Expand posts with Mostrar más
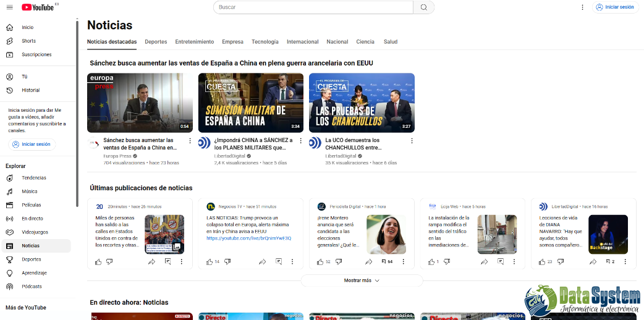 coord(362,280)
